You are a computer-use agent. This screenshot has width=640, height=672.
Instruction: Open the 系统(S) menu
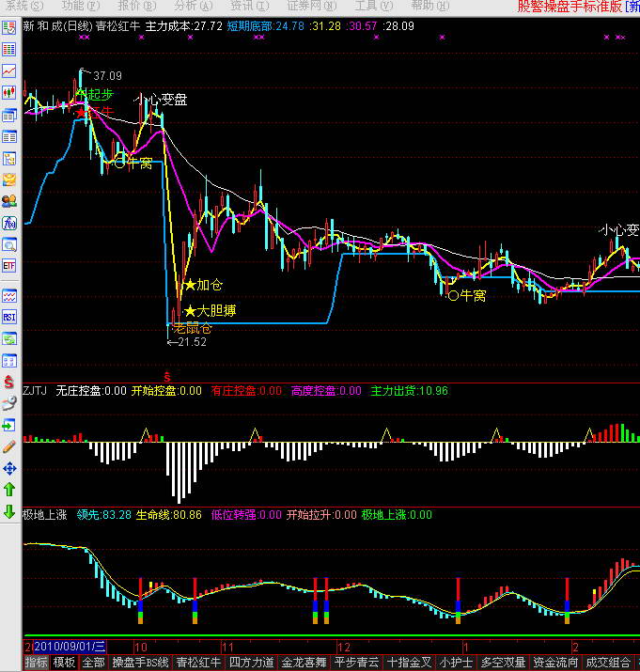(24, 6)
